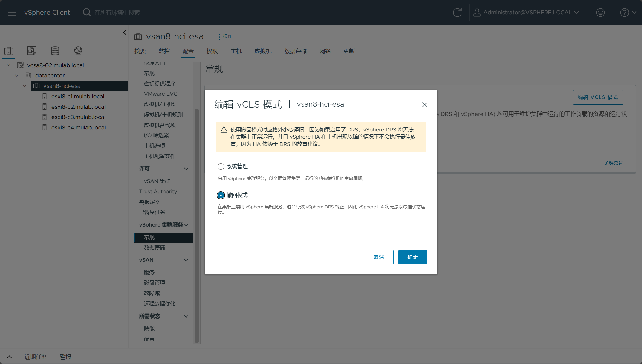Open VMware EVC settings

point(160,94)
